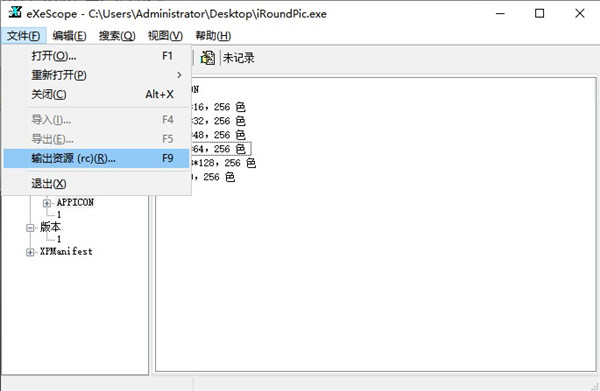This screenshot has width=600, height=391.
Task: Open the 编辑(E) menu
Action: (x=69, y=36)
